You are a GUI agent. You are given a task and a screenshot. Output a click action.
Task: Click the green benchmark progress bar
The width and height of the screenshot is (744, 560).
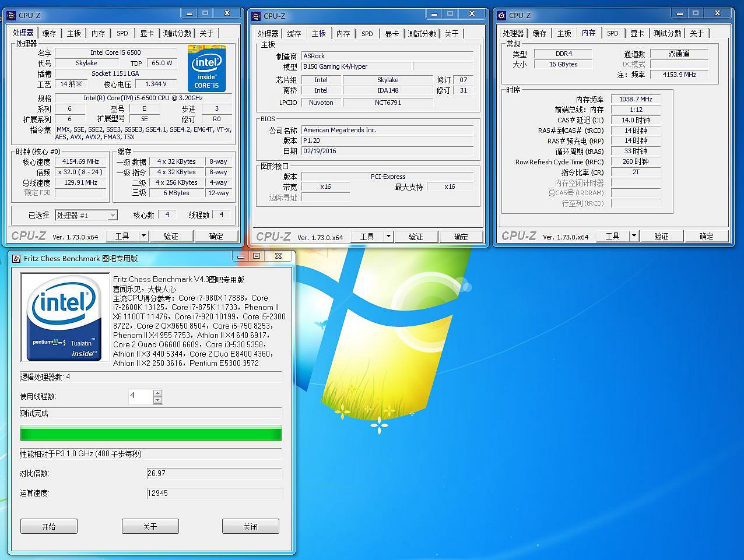tap(150, 433)
